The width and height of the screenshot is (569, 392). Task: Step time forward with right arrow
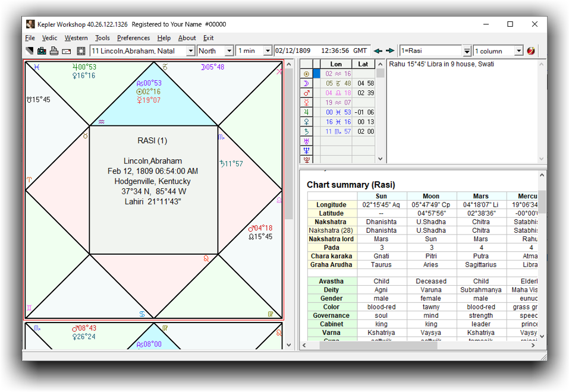click(x=390, y=51)
